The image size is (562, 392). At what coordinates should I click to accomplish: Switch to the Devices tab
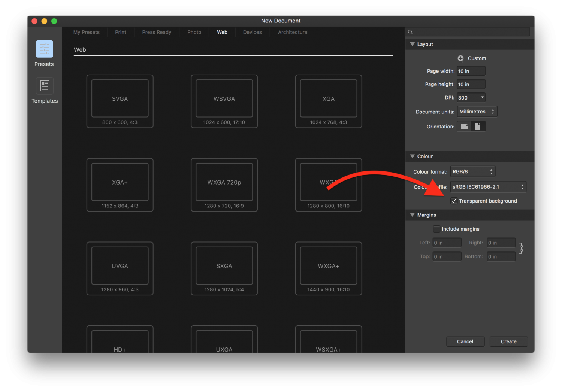[x=252, y=32]
